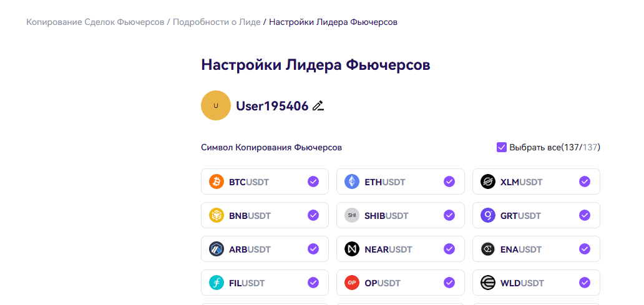The height and width of the screenshot is (305, 644).
Task: Click the Bitcoin logo icon in BTCUSDT
Action: [x=217, y=182]
